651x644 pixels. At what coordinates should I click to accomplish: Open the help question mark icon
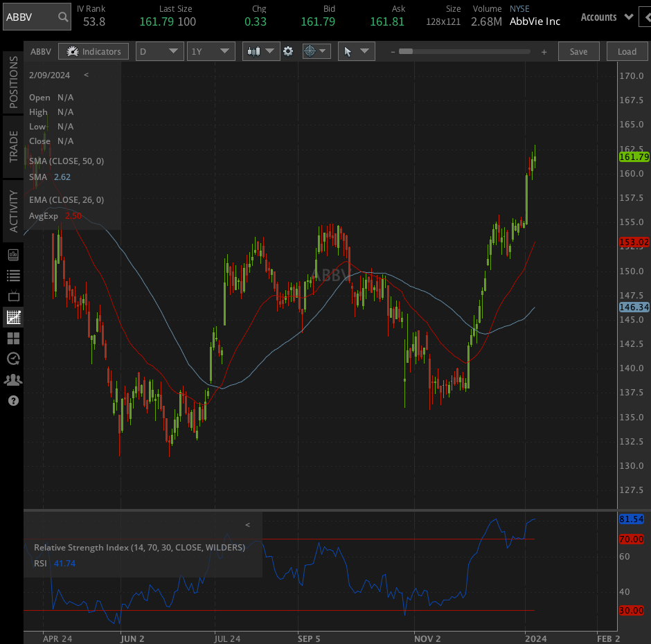13,400
